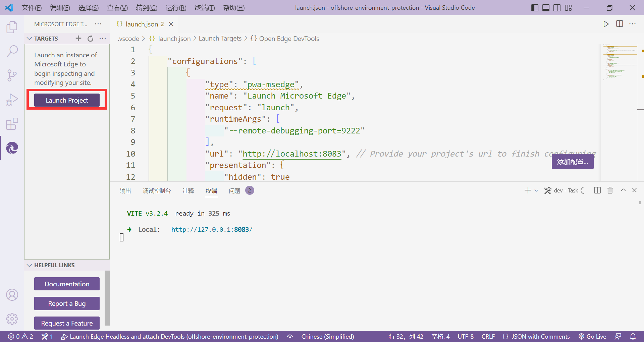Open the Explorer view in activity bar

[x=12, y=27]
